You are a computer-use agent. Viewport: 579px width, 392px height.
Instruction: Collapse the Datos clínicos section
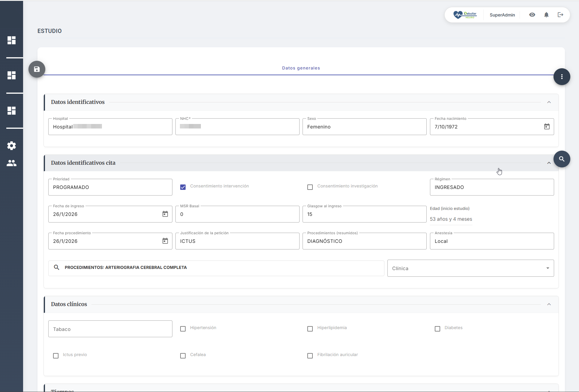549,304
